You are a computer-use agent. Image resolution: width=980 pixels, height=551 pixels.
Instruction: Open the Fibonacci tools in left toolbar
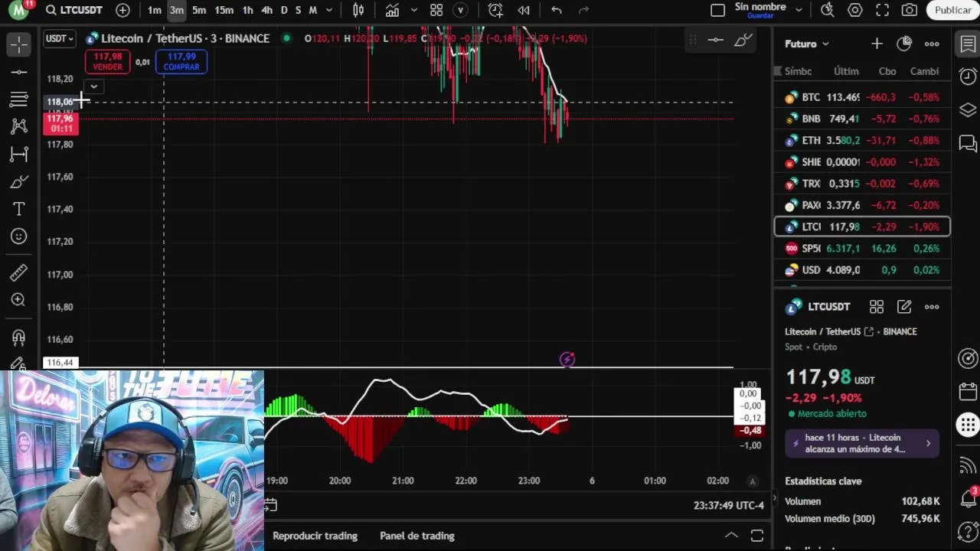(19, 99)
